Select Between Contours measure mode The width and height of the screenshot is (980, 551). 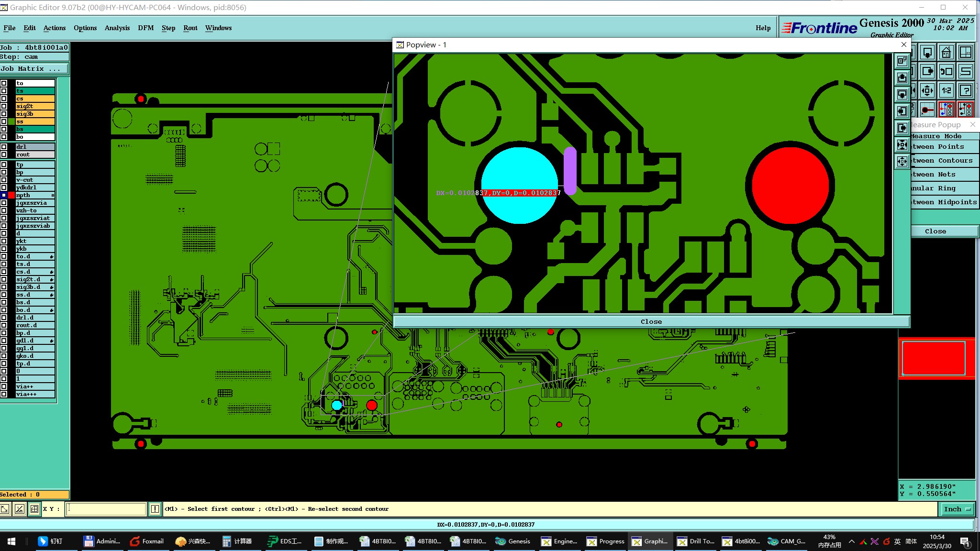click(944, 161)
